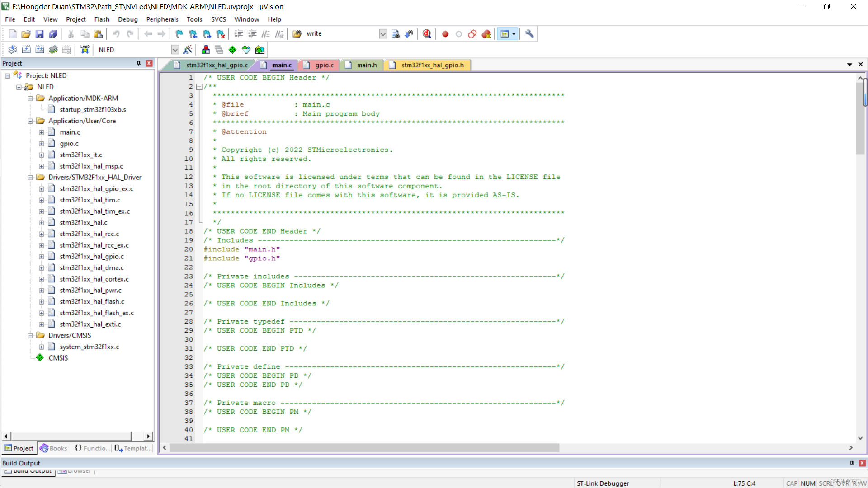The image size is (868, 488).
Task: Click the Project panel horizontal scrollbar thumb
Action: click(x=71, y=436)
